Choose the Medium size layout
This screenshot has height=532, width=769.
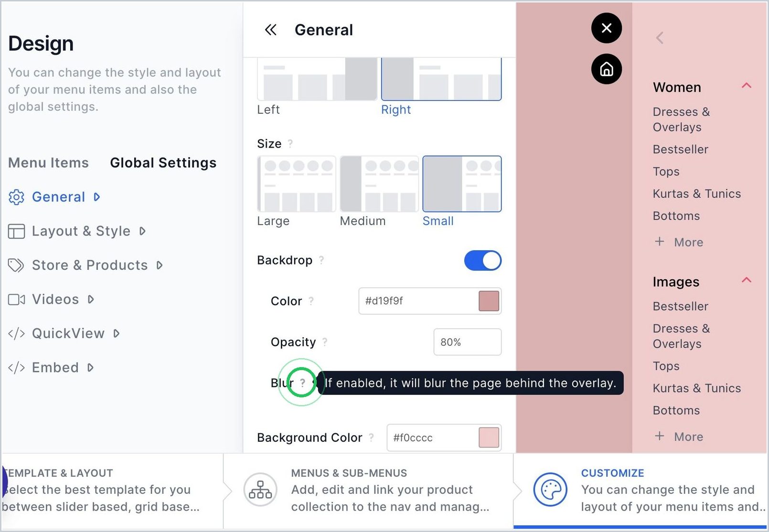pyautogui.click(x=379, y=191)
